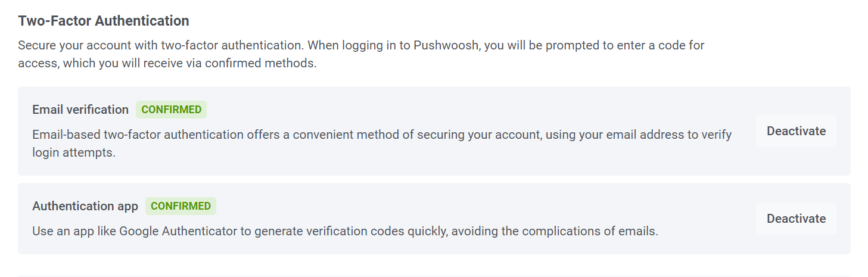Click the 'Google Authenticator' app name
Screen dimensions: 868x277
coord(178,231)
